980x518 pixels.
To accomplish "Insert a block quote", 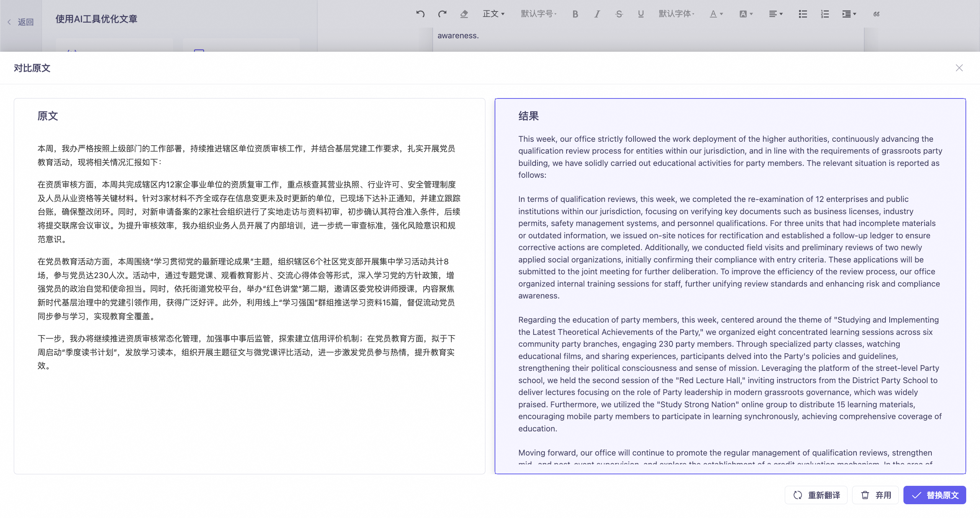I will (x=876, y=14).
